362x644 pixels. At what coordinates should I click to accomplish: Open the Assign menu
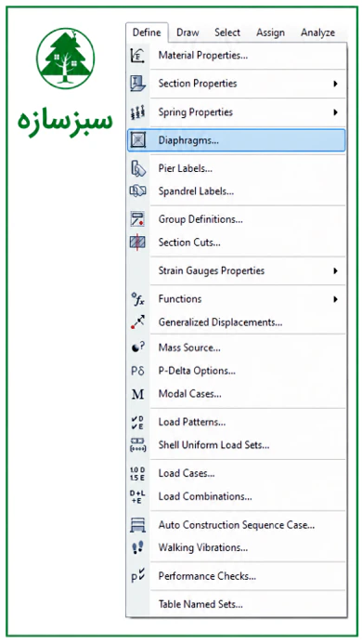[x=270, y=33]
